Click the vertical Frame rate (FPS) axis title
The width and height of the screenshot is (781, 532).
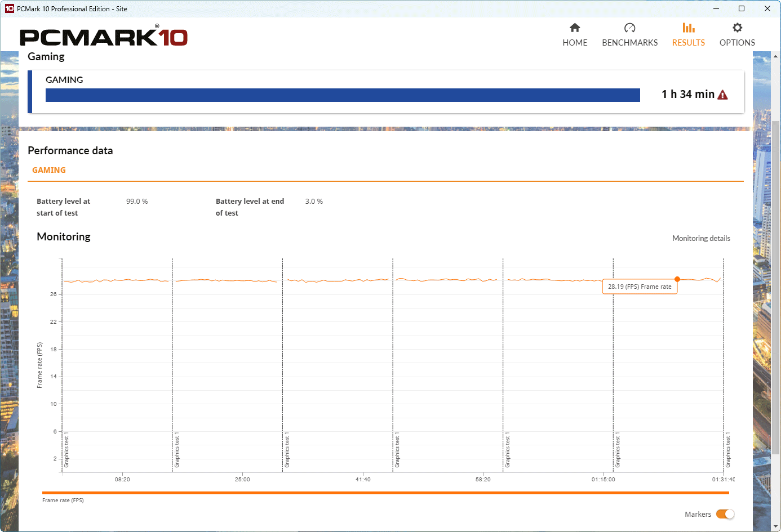pos(39,365)
